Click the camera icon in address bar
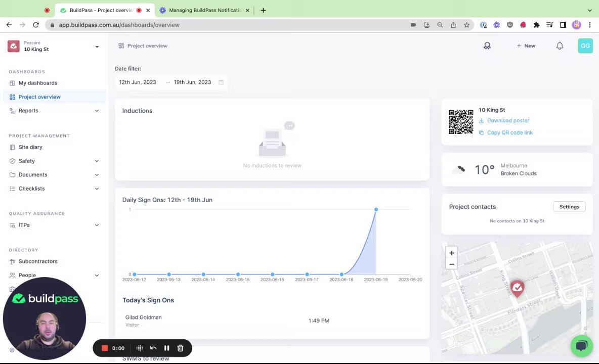This screenshot has height=364, width=599. 413,25
